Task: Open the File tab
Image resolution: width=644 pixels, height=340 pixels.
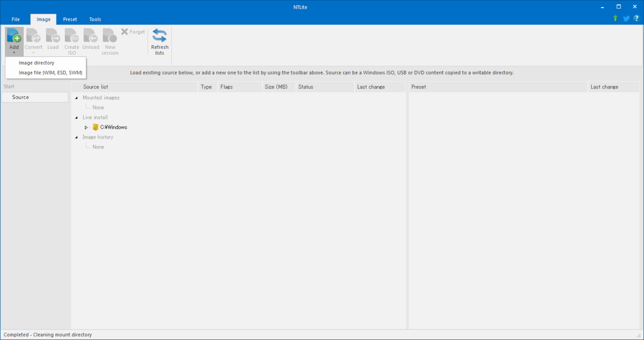Action: 16,19
